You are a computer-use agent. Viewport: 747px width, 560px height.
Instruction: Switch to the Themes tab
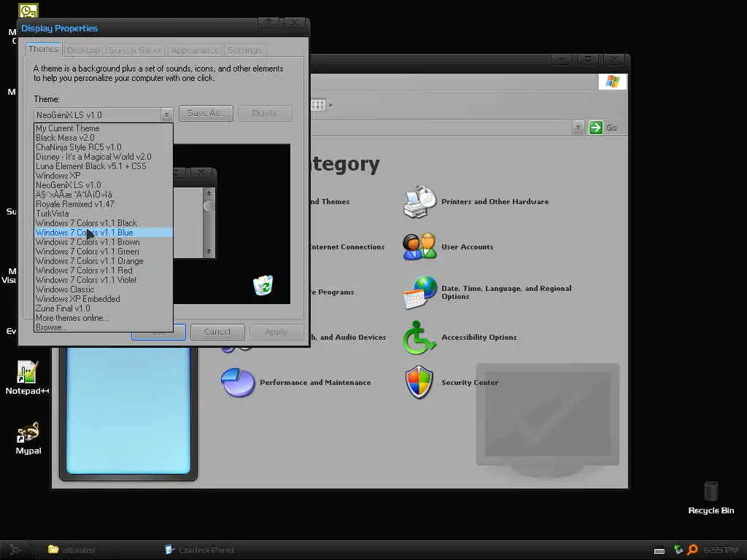tap(43, 49)
